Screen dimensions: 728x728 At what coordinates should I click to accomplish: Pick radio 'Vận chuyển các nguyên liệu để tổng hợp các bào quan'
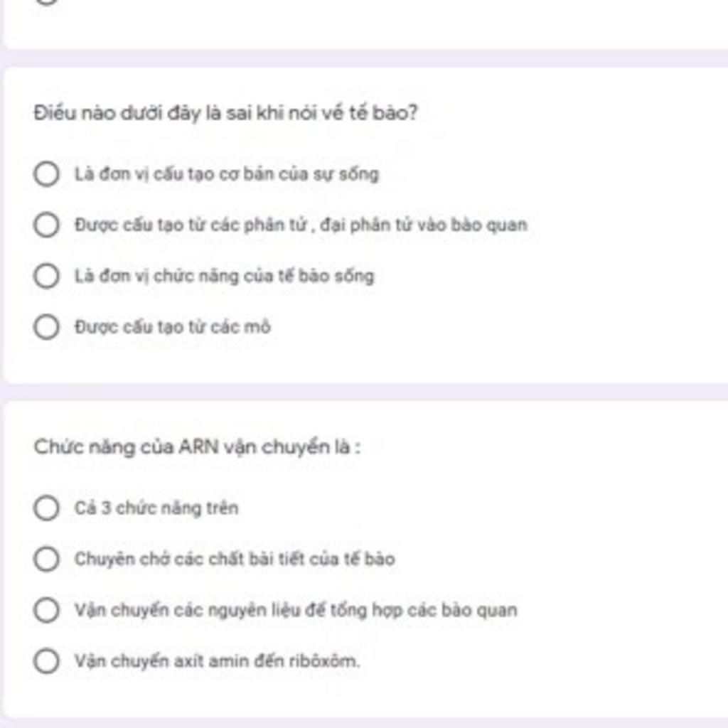point(46,609)
